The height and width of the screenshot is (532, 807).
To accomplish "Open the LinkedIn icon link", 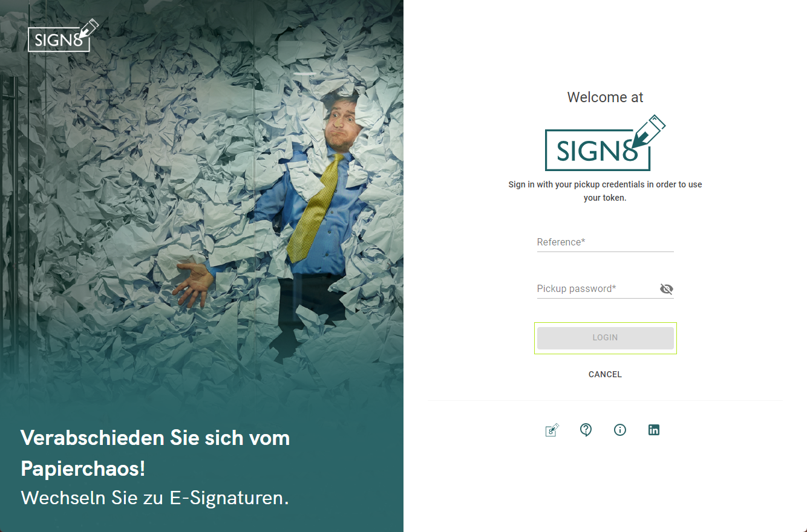I will pos(654,430).
